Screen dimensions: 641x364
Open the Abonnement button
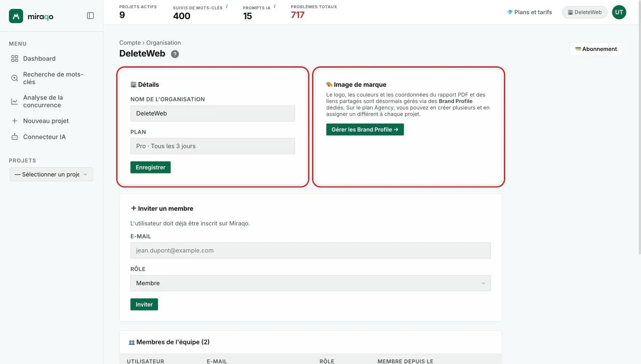coord(596,49)
